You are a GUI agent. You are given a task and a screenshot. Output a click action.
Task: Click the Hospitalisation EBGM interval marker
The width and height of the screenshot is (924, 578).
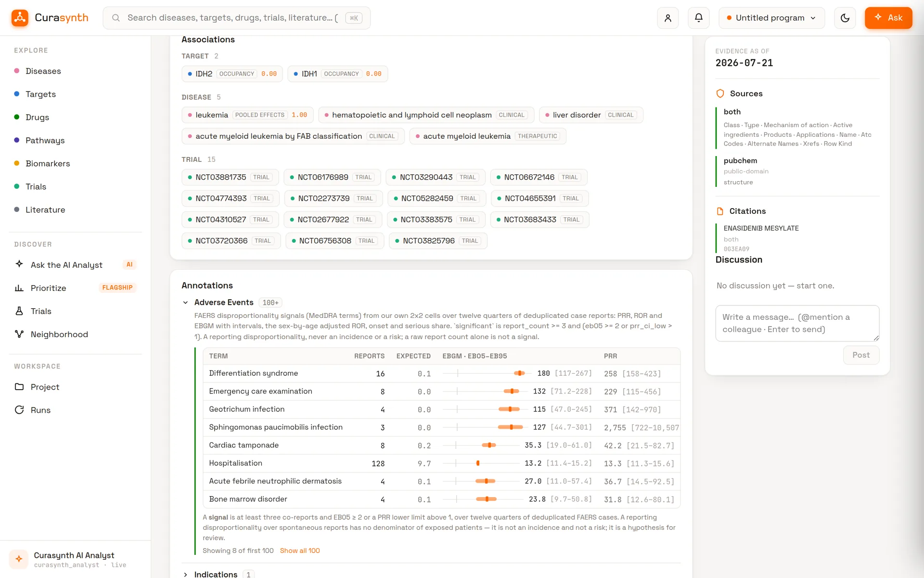tap(477, 463)
